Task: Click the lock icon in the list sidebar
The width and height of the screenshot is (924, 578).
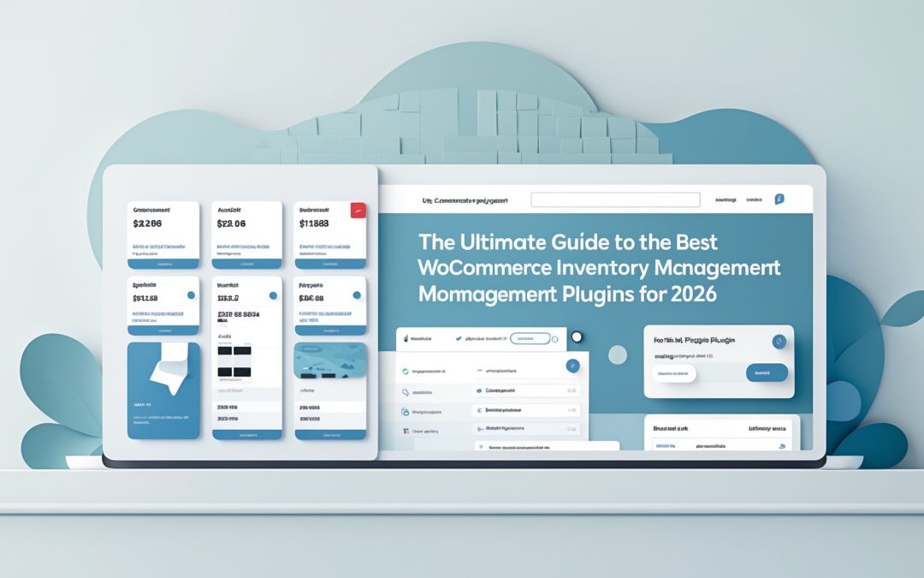Action: 405,412
